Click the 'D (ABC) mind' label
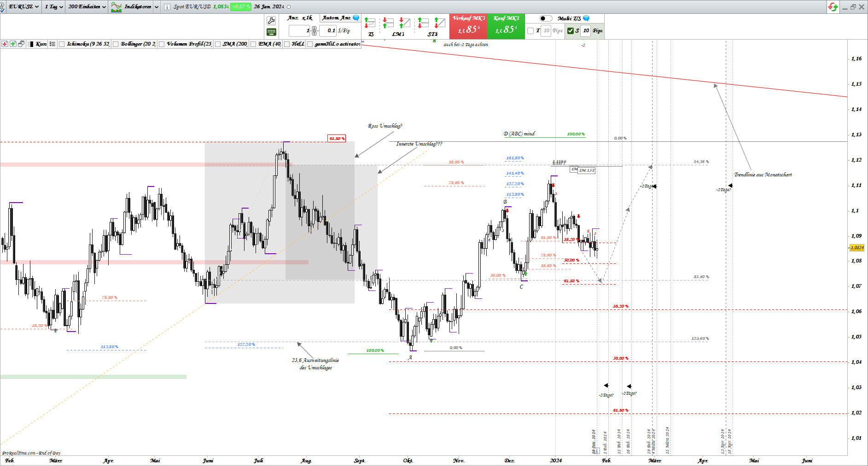 click(519, 134)
